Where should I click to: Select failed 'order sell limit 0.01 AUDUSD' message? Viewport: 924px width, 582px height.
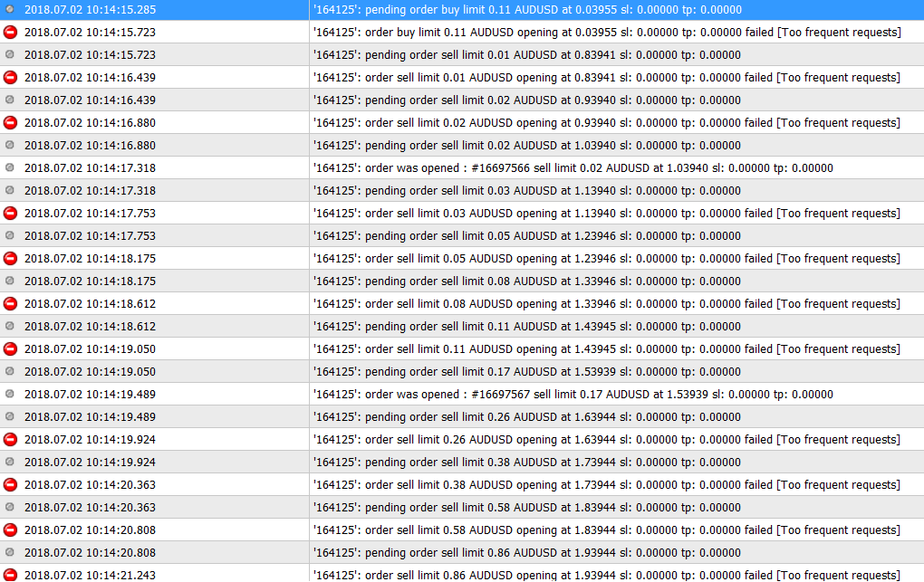click(x=606, y=78)
